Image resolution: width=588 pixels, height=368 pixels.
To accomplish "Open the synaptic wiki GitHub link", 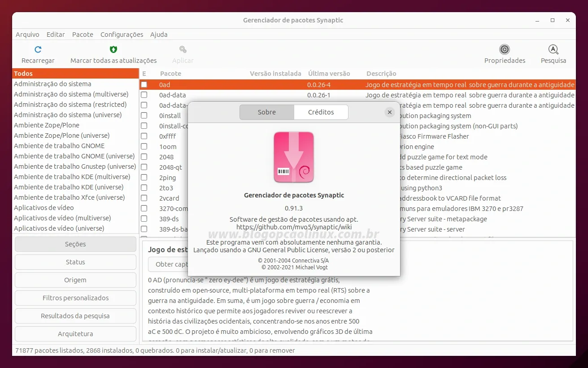I will pos(294,227).
